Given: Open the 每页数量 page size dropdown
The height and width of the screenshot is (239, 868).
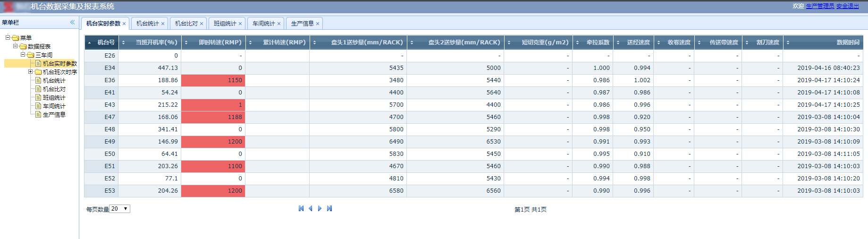Looking at the screenshot, I should coord(119,209).
